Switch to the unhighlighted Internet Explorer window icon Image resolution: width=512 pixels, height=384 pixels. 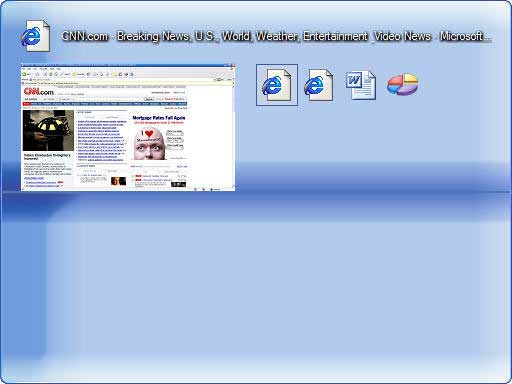tap(319, 85)
